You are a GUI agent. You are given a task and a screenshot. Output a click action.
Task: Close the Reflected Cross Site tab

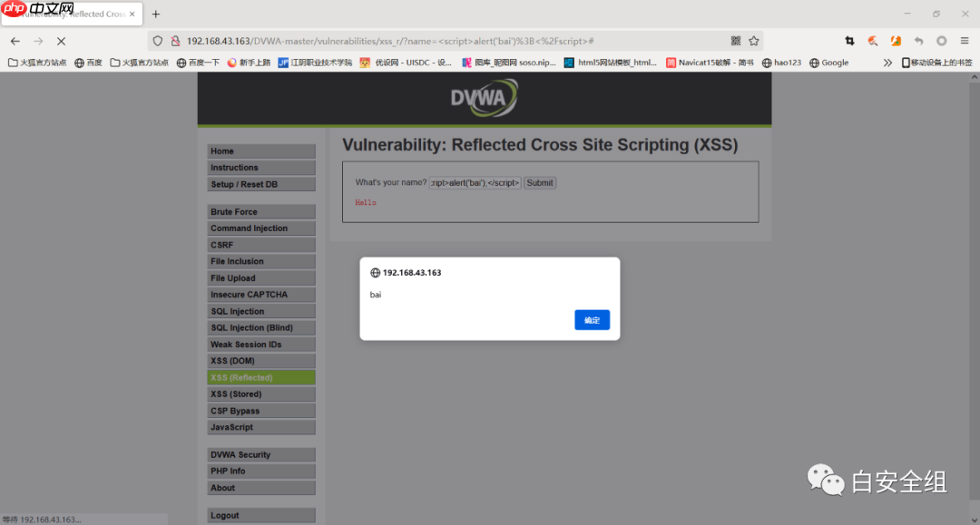(132, 14)
